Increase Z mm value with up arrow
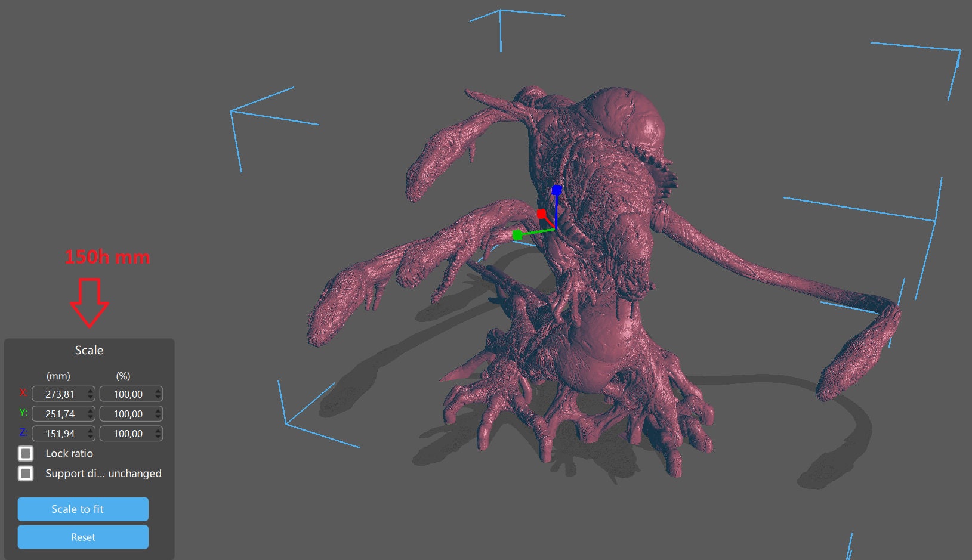Image resolution: width=972 pixels, height=560 pixels. pos(90,431)
